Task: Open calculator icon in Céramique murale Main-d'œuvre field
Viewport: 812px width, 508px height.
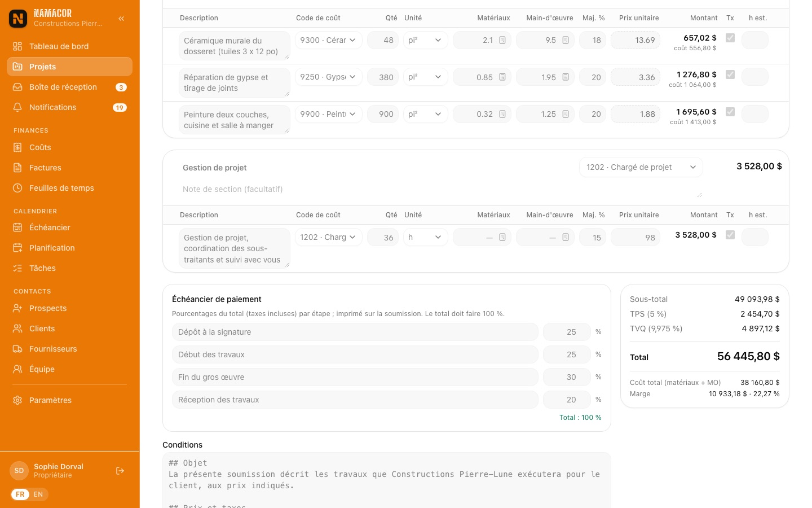Action: (566, 40)
